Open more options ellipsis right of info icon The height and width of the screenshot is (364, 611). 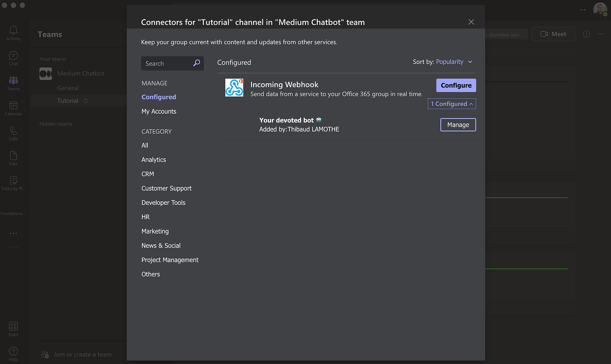pyautogui.click(x=602, y=34)
